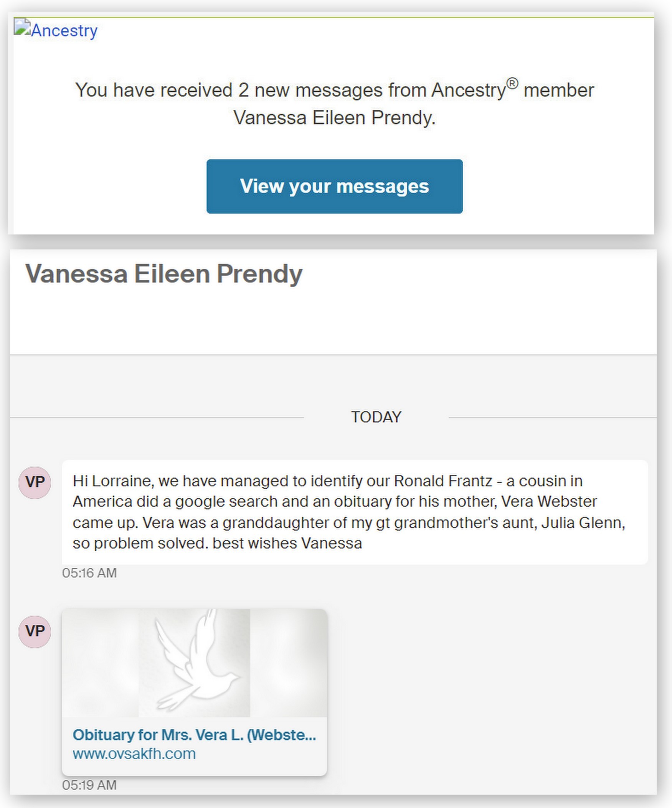Click the name Julia Glenn in the message
Image resolution: width=672 pixels, height=808 pixels.
[583, 522]
